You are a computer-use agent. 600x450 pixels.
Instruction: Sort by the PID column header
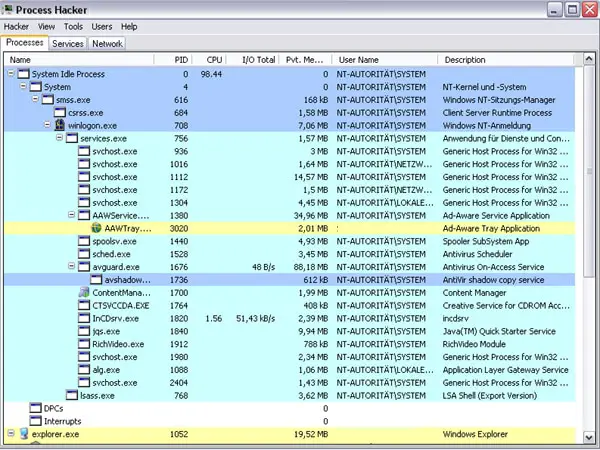coord(173,60)
